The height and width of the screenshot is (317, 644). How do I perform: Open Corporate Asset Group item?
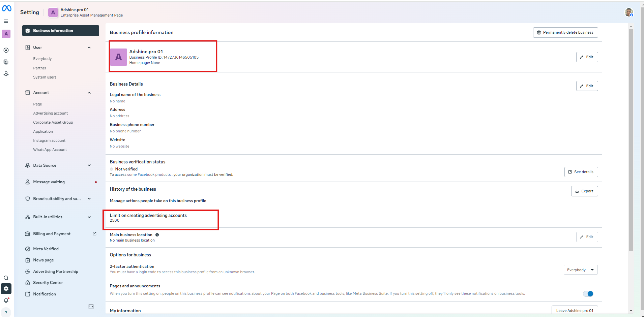(x=53, y=122)
